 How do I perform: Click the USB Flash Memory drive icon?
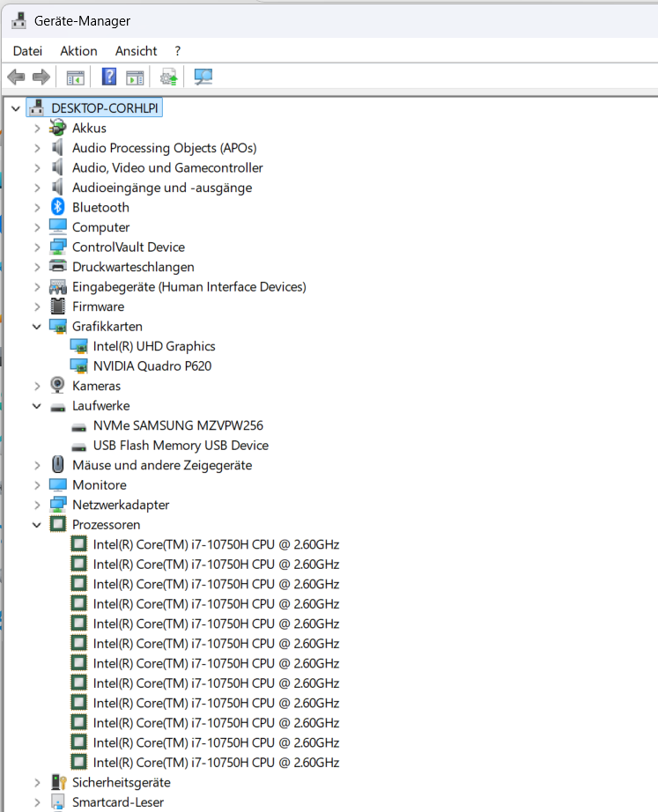pos(78,447)
